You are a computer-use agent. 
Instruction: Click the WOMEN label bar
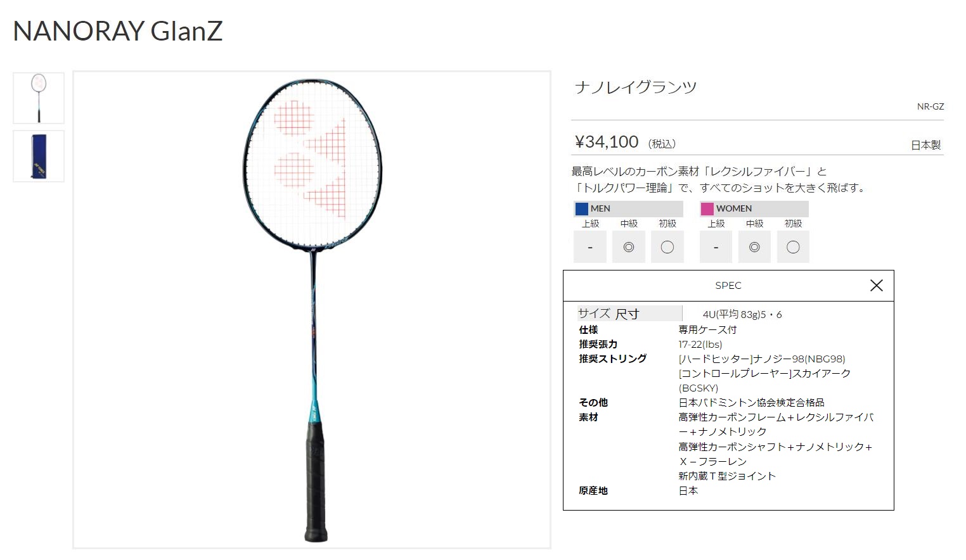click(x=754, y=208)
